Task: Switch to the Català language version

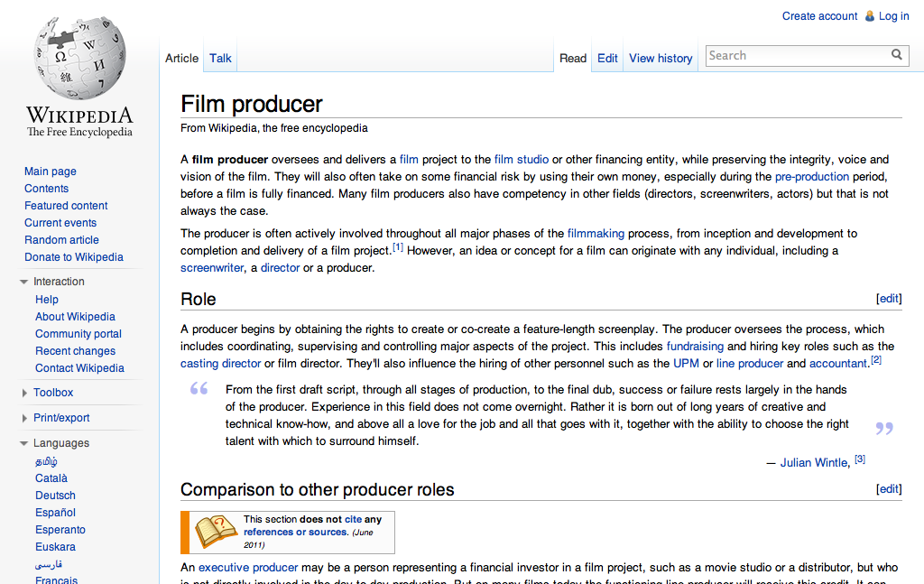Action: point(51,478)
